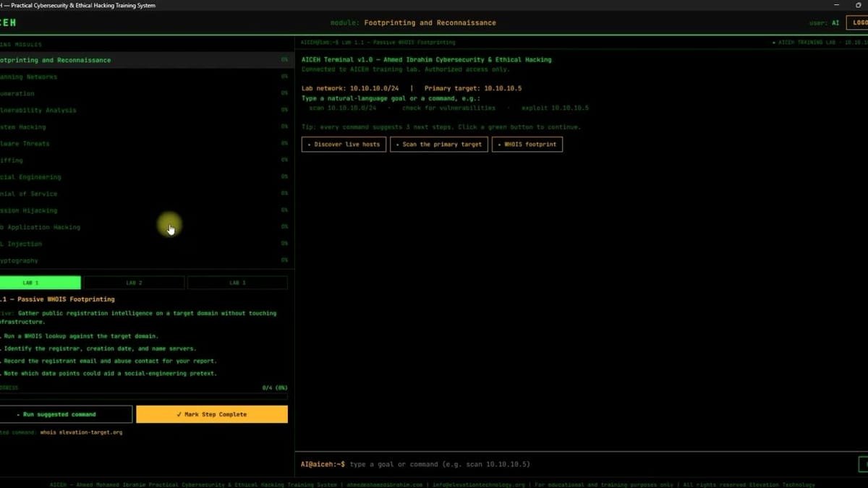Click the 'Passive WHOIS Footprinting' lab title
The width and height of the screenshot is (868, 488).
pos(64,299)
